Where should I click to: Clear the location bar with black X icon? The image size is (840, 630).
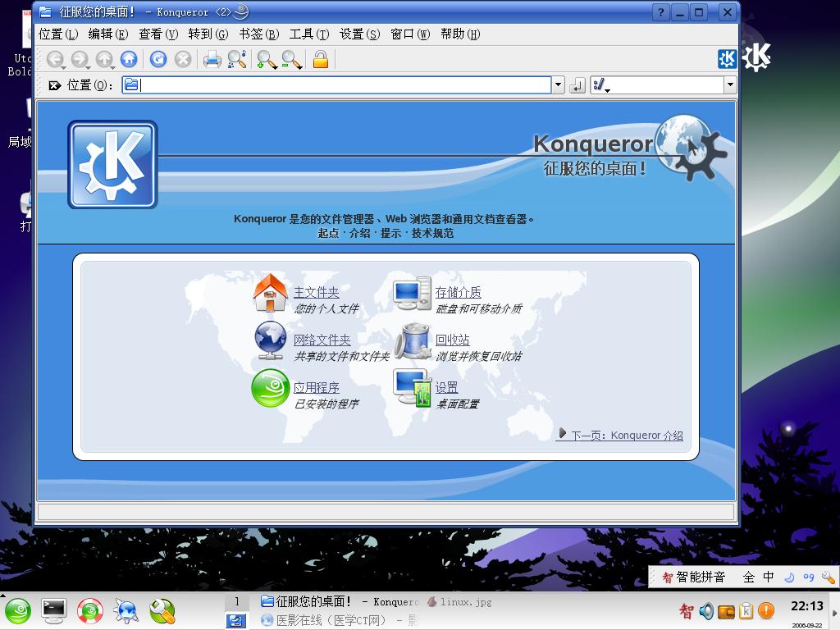pos(54,85)
